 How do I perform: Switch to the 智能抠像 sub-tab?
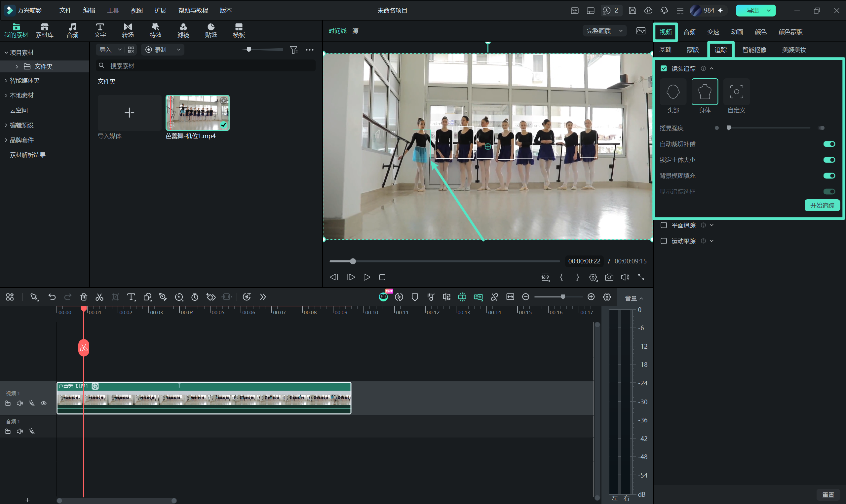point(754,50)
